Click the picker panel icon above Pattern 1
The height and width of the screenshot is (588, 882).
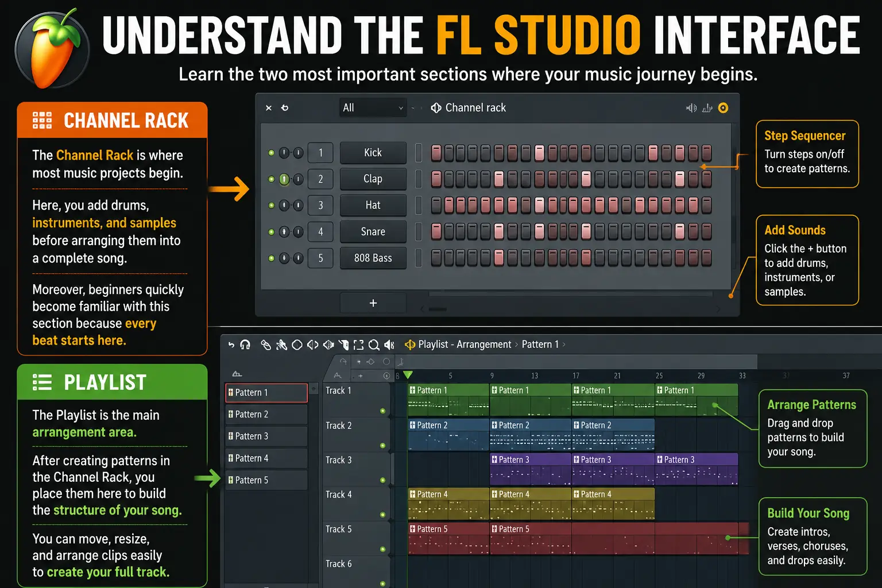click(237, 374)
